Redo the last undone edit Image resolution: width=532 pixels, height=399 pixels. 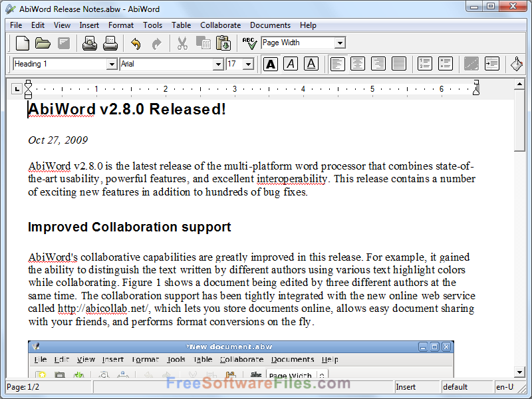156,43
